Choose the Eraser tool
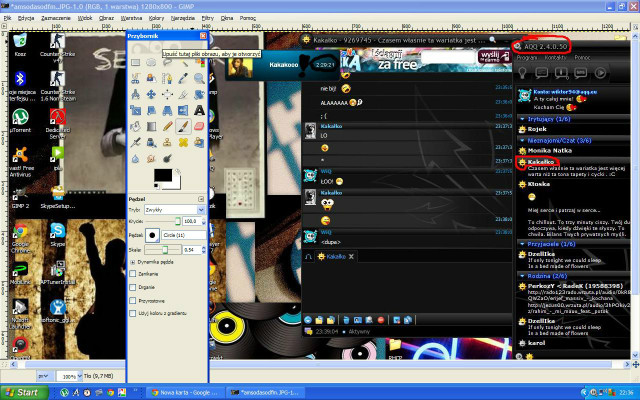Image resolution: width=640 pixels, height=400 pixels. click(x=199, y=127)
